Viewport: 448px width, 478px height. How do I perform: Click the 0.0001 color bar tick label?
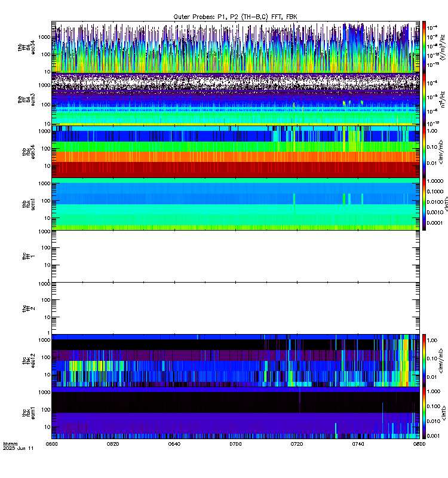(435, 223)
